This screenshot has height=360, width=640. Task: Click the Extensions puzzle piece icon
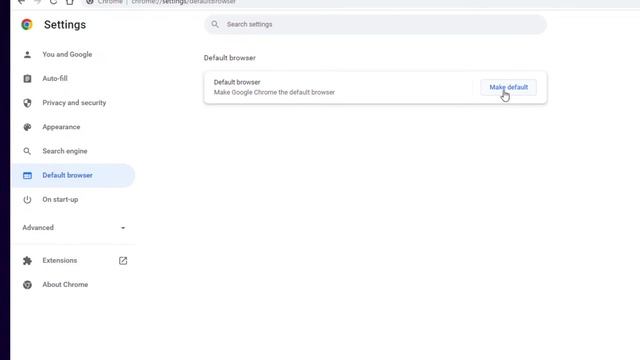pyautogui.click(x=27, y=260)
